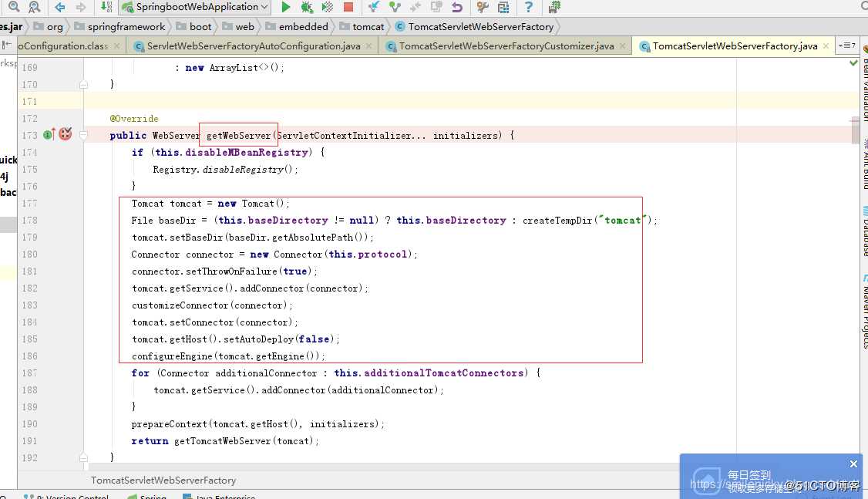This screenshot has width=868, height=499.
Task: Open Settings with the wrench icon
Action: click(x=483, y=7)
